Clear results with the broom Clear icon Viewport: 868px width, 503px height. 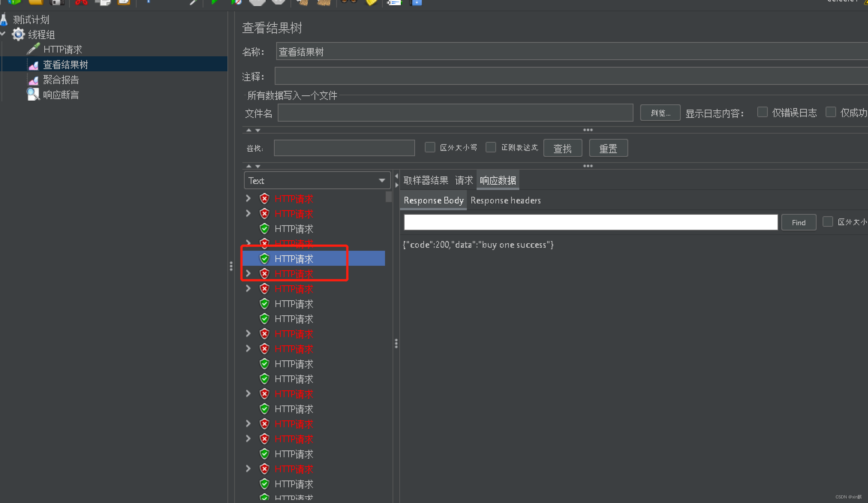pos(302,2)
